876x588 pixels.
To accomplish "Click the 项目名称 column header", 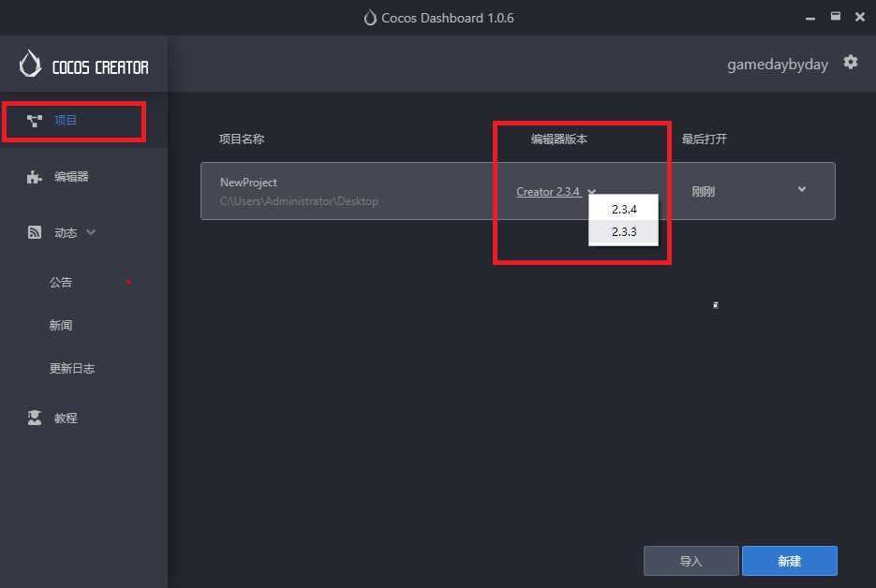I will tap(242, 140).
